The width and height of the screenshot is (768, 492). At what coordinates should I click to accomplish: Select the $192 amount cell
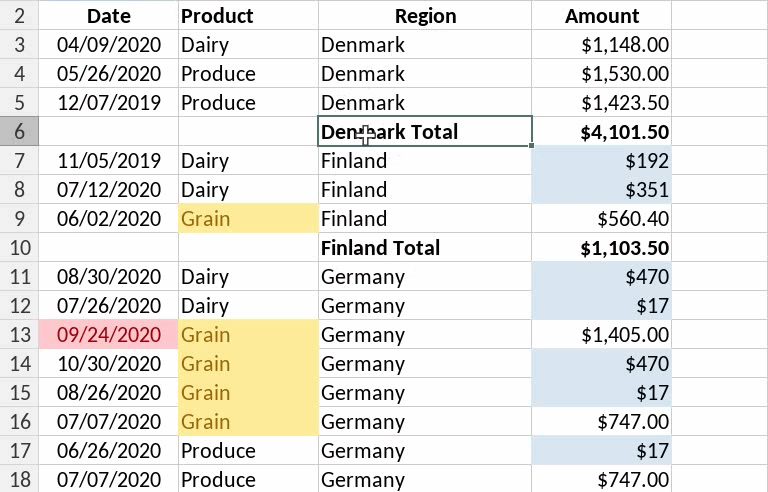pyautogui.click(x=601, y=161)
